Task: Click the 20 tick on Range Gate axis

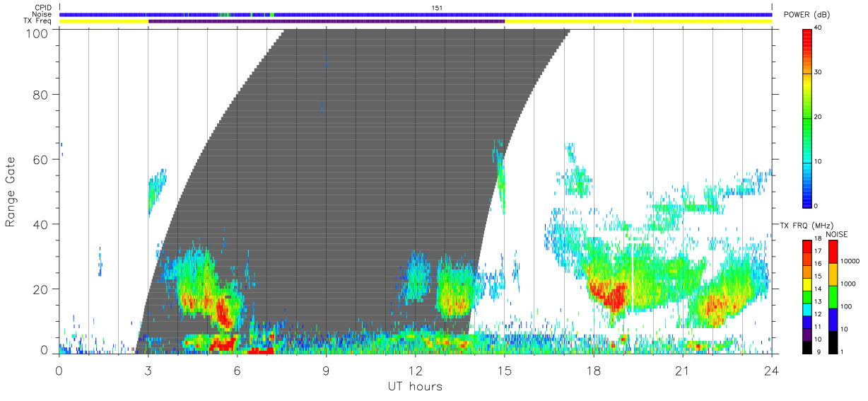Action: (x=42, y=289)
